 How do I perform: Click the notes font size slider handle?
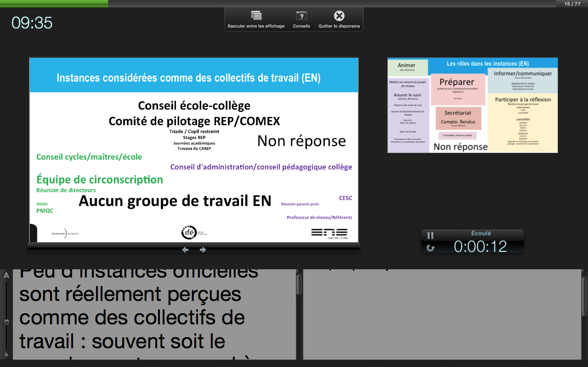[7, 322]
